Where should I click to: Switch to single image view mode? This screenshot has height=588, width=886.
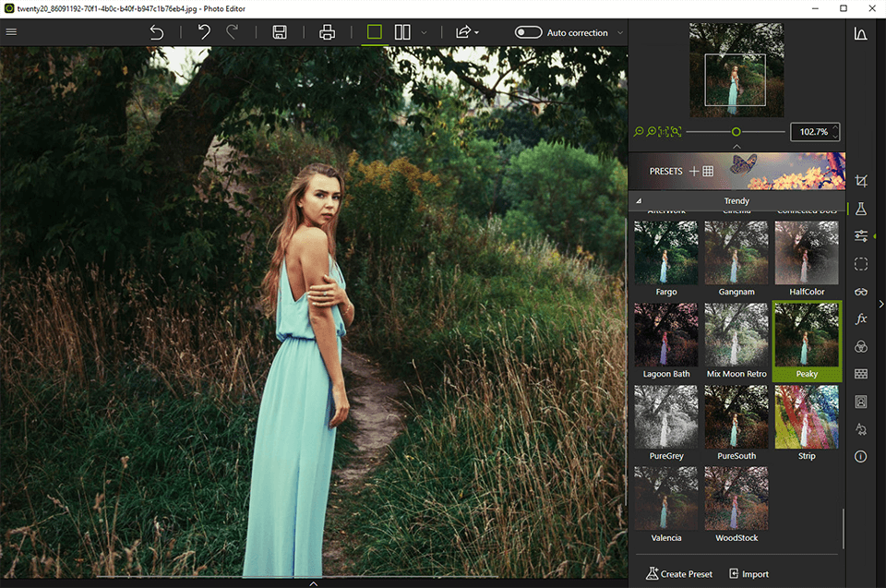click(x=374, y=32)
